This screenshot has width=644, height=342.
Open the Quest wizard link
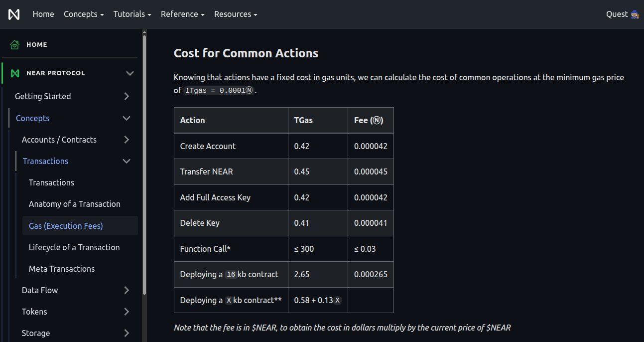pyautogui.click(x=622, y=14)
